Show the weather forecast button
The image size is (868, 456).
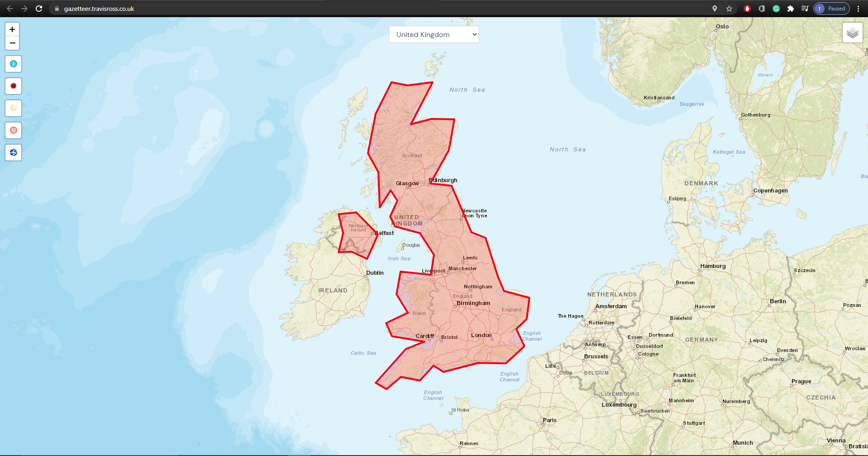coord(14,108)
